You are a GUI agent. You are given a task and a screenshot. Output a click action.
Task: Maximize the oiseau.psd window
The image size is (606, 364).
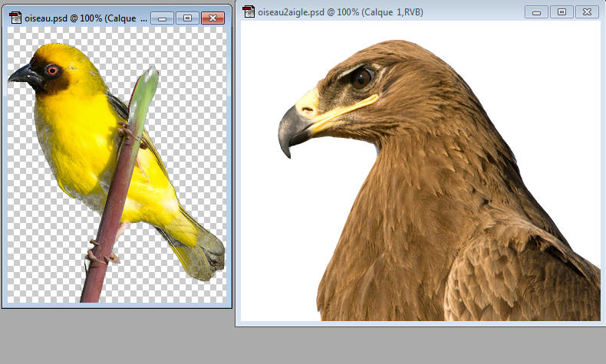click(x=187, y=18)
